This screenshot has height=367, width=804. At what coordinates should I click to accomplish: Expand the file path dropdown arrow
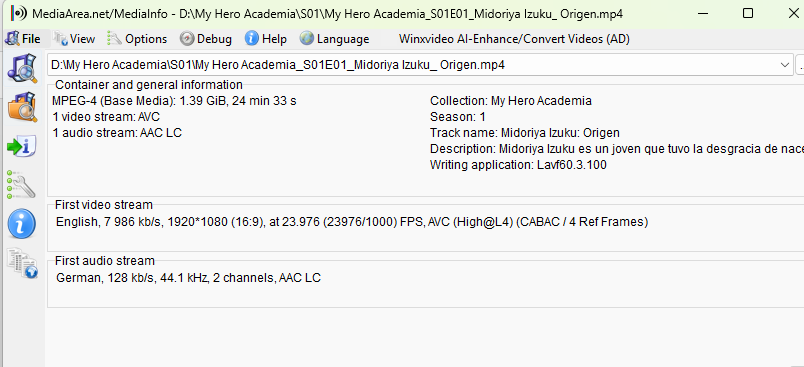point(785,65)
